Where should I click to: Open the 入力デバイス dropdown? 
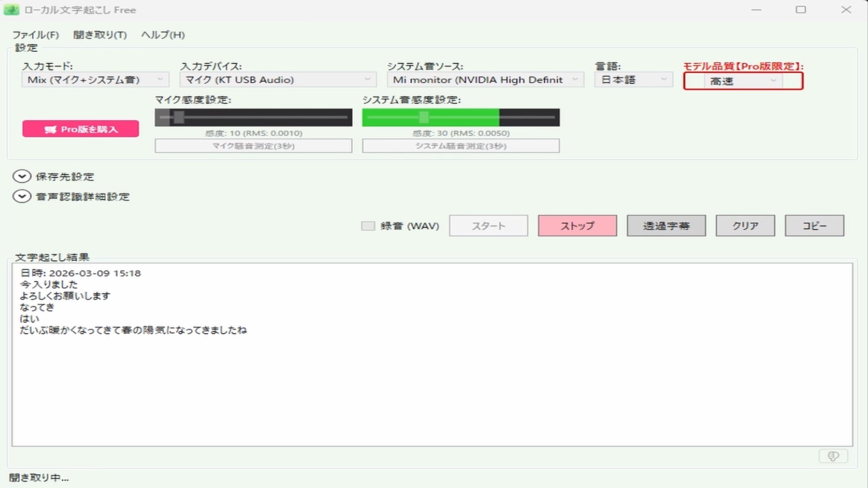click(278, 80)
